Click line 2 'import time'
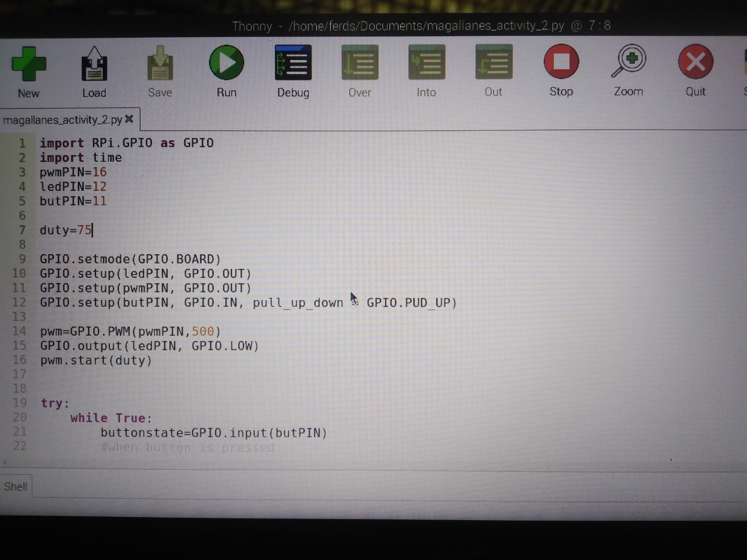This screenshot has height=560, width=747. pos(81,158)
